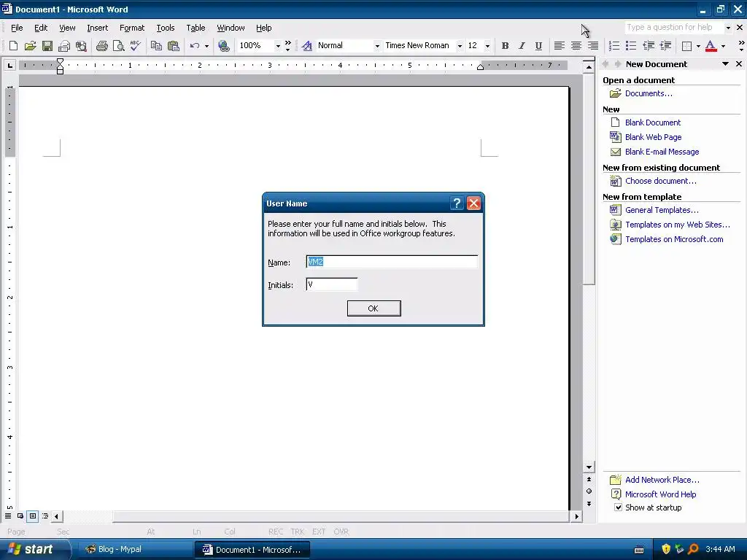Open the Border style dropdown arrow

(698, 46)
